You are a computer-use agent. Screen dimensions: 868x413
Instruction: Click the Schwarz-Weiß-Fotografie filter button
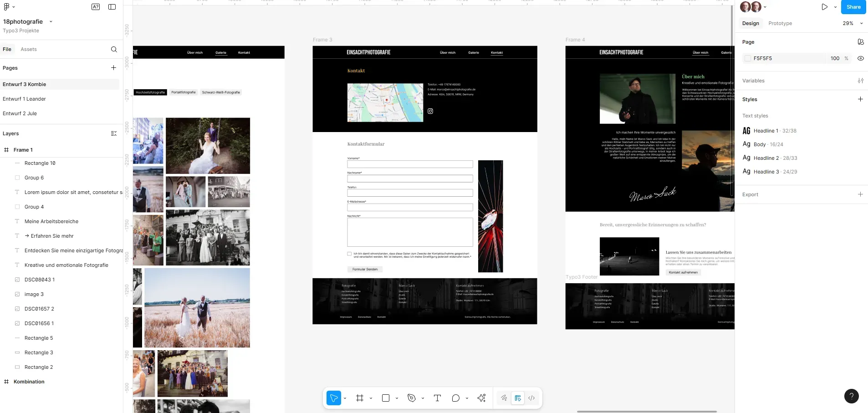point(221,92)
